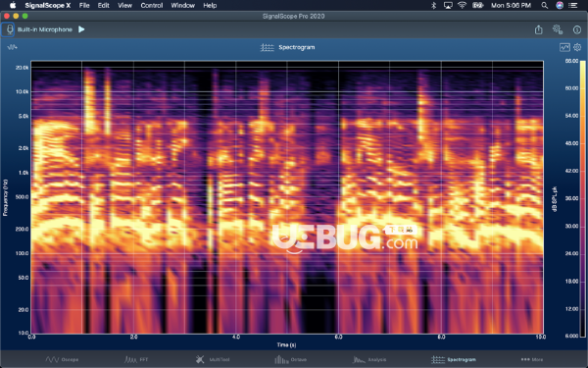
Task: Click the 6.000 color scale minimum value
Action: click(x=571, y=336)
